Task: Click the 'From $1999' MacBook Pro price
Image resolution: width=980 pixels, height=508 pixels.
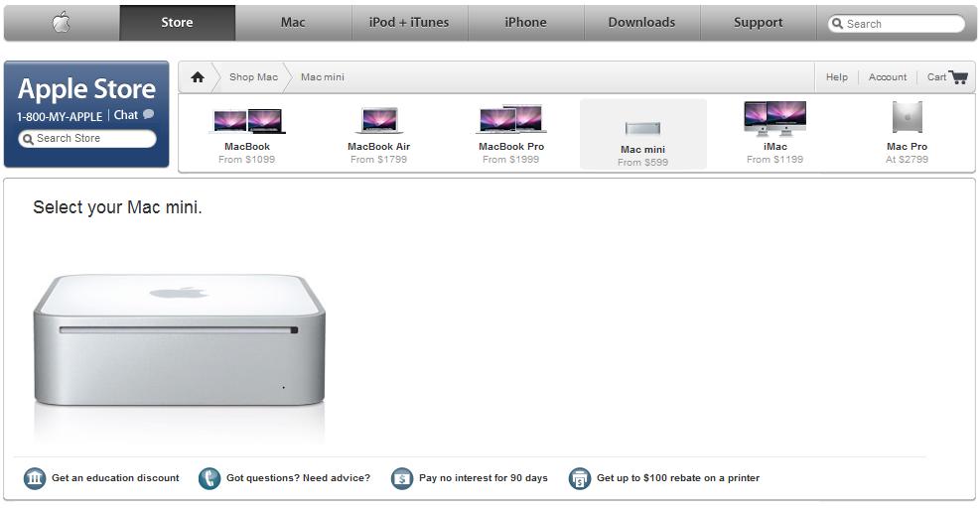Action: (x=510, y=160)
